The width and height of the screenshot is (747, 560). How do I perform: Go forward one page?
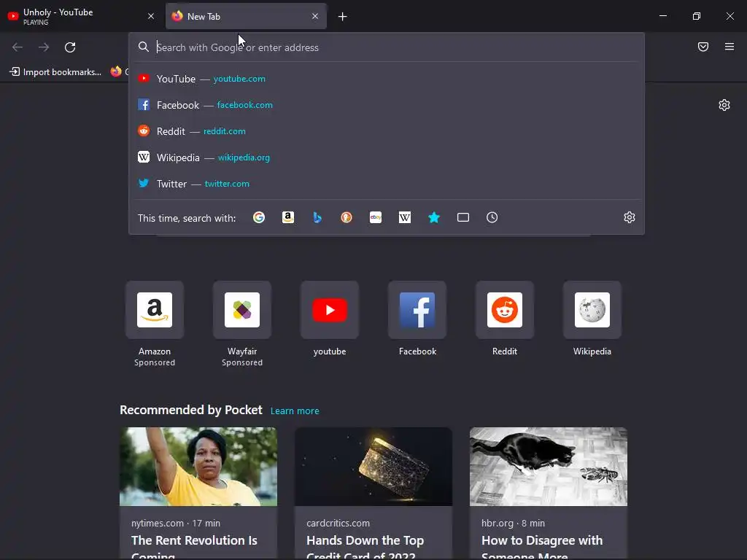(x=44, y=47)
